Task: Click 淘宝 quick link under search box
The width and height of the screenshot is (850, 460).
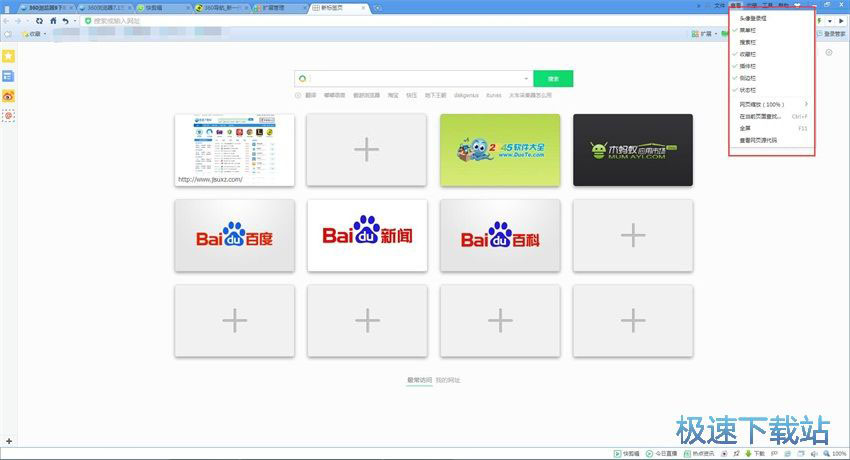Action: click(393, 95)
